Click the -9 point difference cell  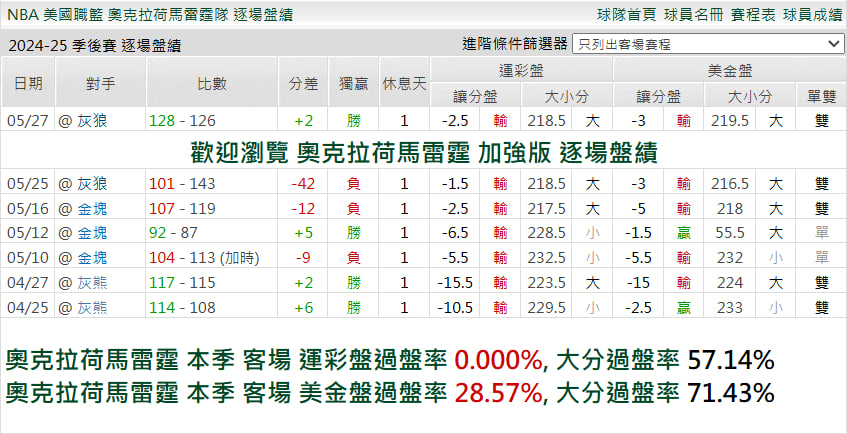(x=303, y=258)
